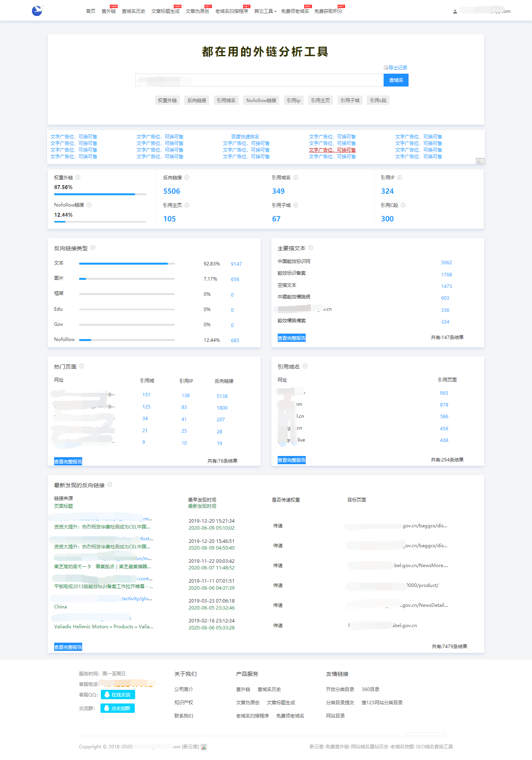Click the 权重外链 87.56% progress bar
This screenshot has width=532, height=760.
(100, 194)
